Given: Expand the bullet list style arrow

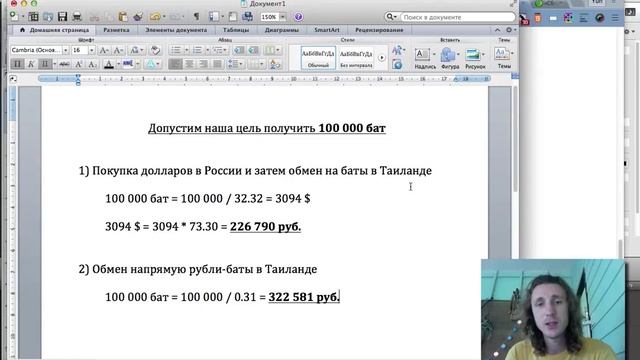Looking at the screenshot, I should coord(187,50).
